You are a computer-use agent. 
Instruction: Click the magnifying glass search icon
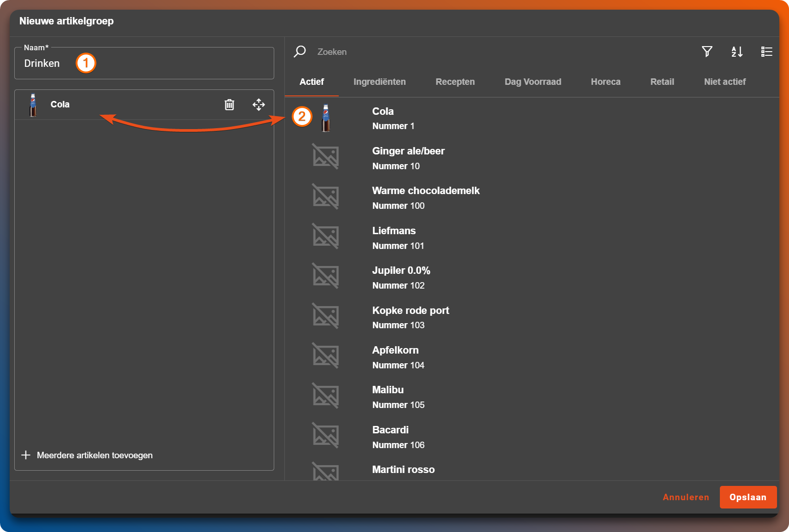(300, 52)
